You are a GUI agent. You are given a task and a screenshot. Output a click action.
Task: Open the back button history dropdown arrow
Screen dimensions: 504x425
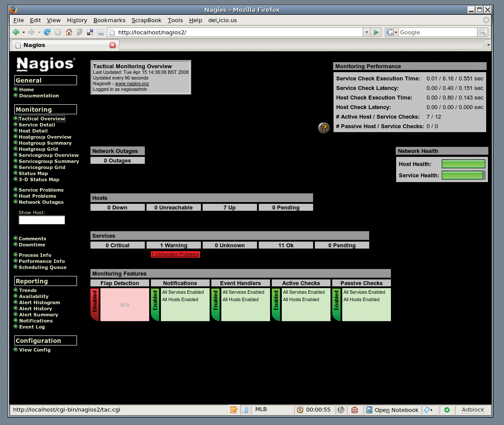coord(23,33)
